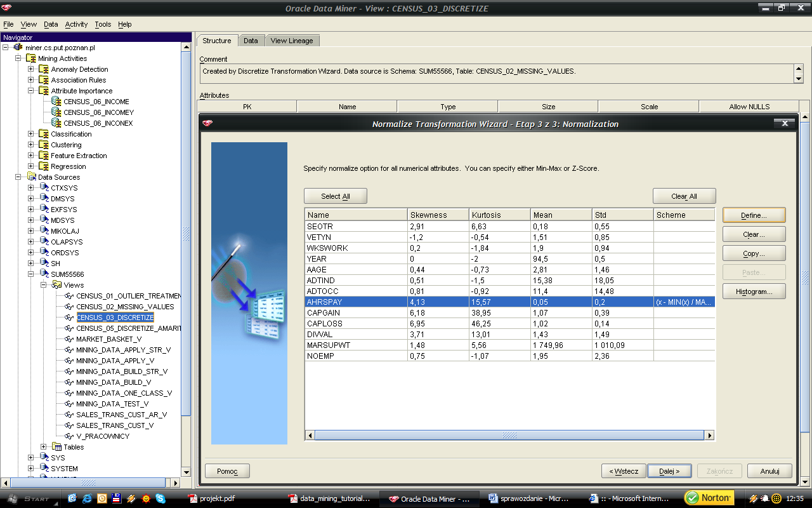Click the Norton tray indicator
812x508 pixels.
(709, 498)
